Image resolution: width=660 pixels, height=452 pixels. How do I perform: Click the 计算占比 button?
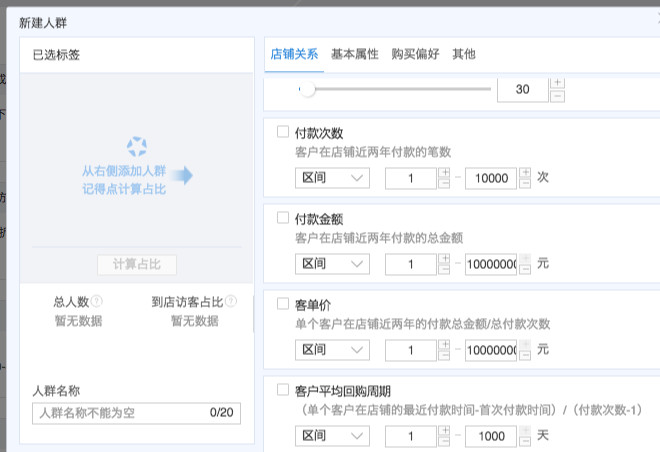tap(137, 265)
